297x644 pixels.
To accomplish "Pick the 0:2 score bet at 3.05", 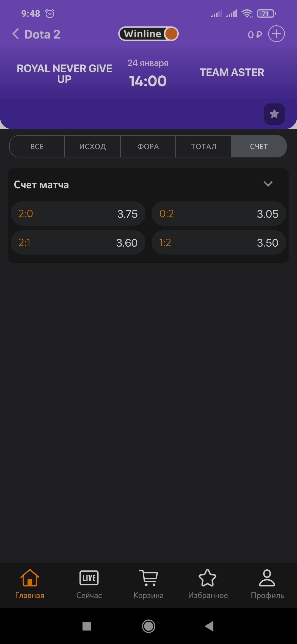I will click(219, 214).
